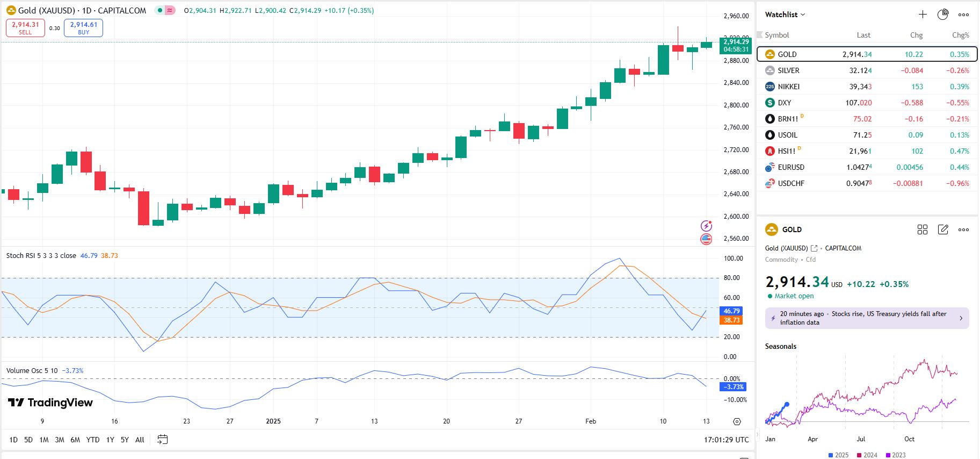Screen dimensions: 980x459
Task: Open chart settings gear near time axis
Action: pos(737,421)
